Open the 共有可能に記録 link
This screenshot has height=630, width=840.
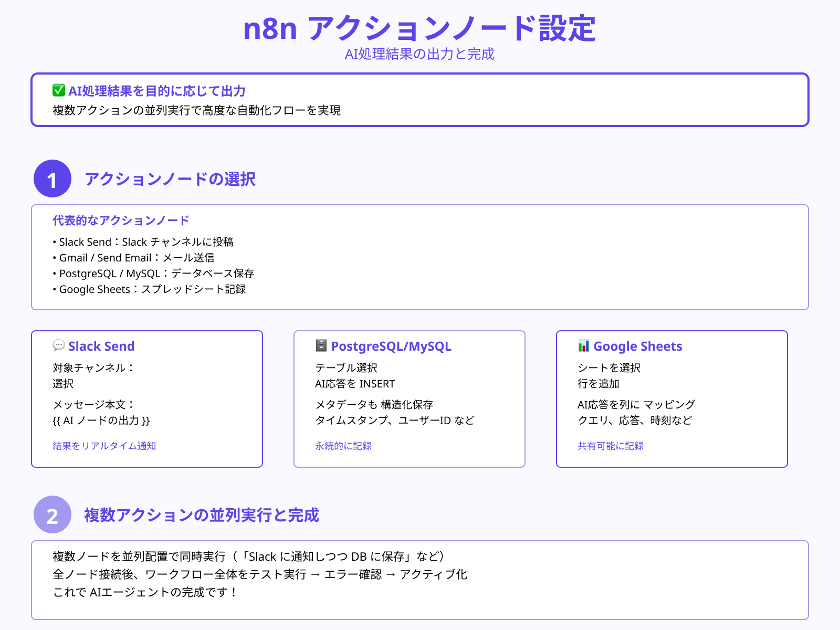[x=610, y=446]
